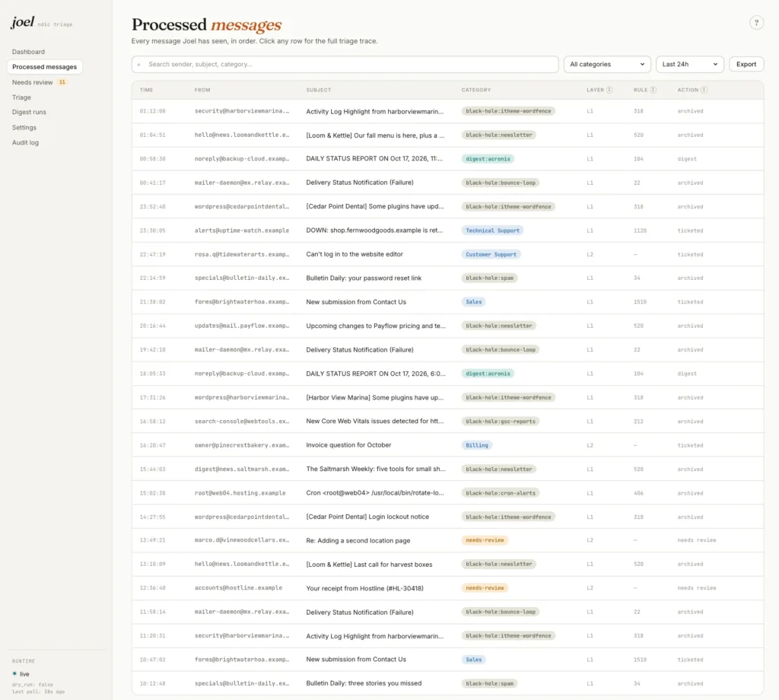The image size is (779, 700).
Task: Go to Needs review in the sidebar
Action: click(x=32, y=82)
